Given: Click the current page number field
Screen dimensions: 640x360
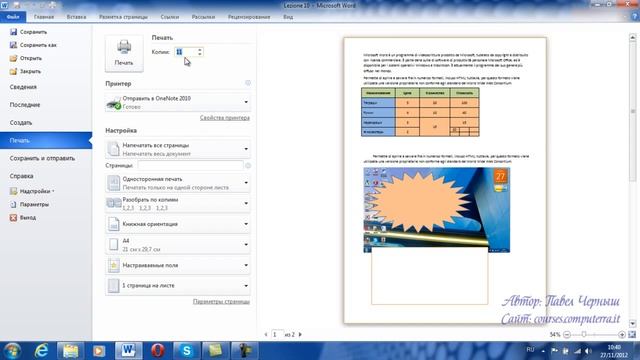Looking at the screenshot, I should 277,334.
